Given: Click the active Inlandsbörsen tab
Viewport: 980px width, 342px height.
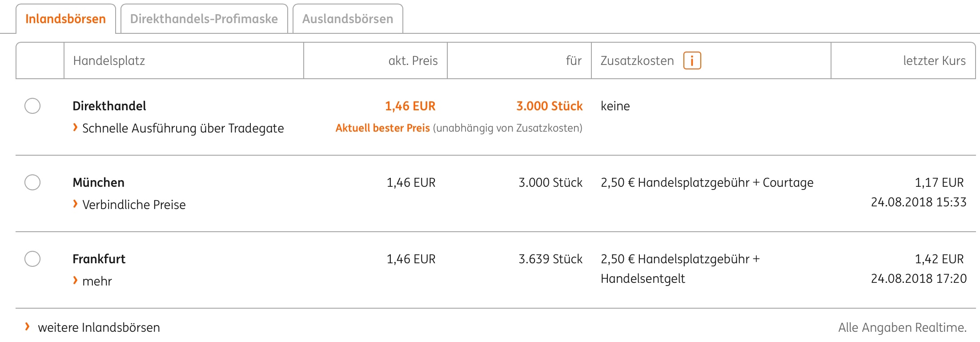Looking at the screenshot, I should click(x=66, y=19).
